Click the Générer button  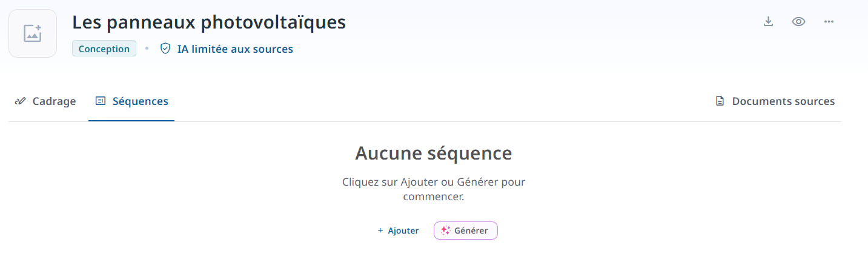tap(465, 231)
